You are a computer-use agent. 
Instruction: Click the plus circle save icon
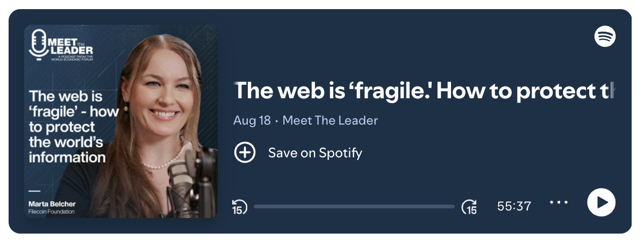[x=245, y=152]
